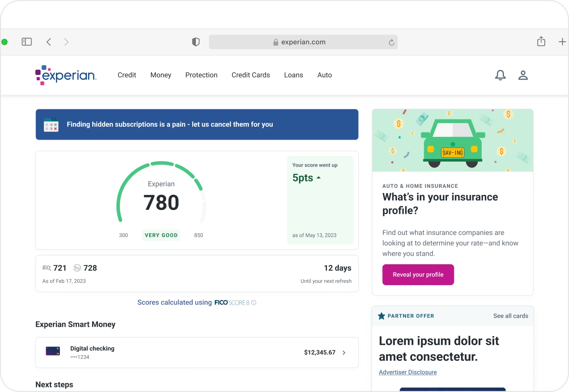
Task: Open the Loans menu
Action: pyautogui.click(x=294, y=75)
